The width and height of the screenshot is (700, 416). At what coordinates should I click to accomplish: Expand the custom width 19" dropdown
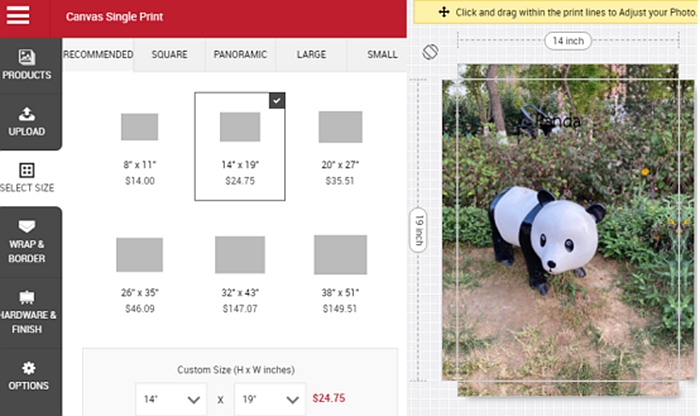[x=270, y=399]
